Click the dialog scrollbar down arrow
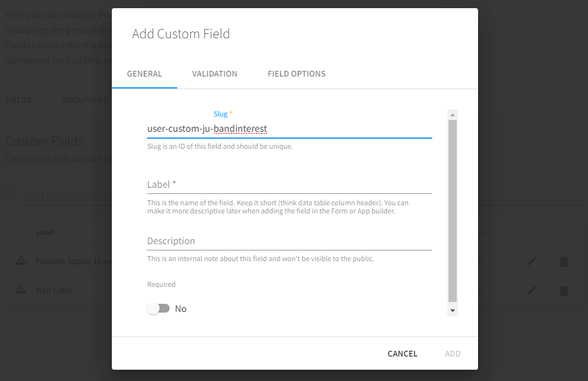The height and width of the screenshot is (381, 588). (452, 311)
